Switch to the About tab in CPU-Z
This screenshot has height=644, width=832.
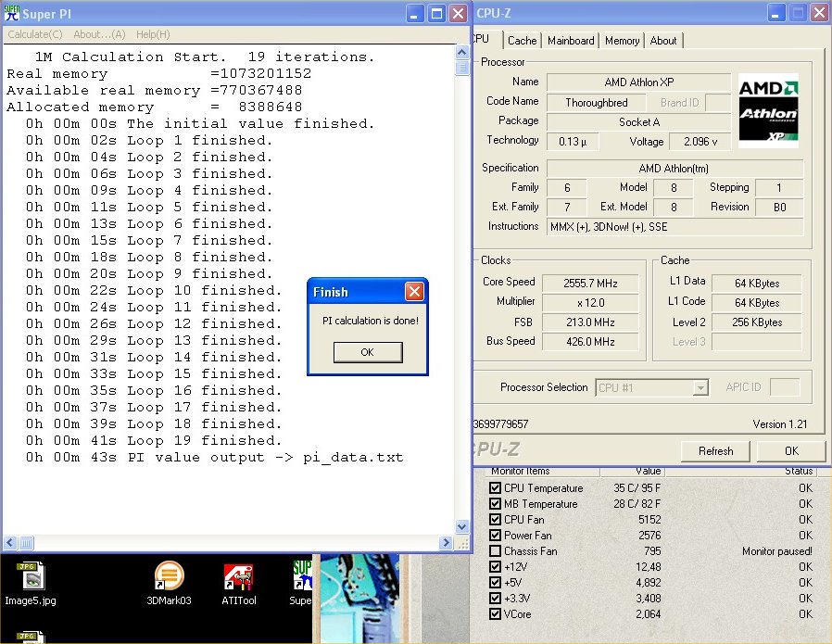click(x=663, y=41)
